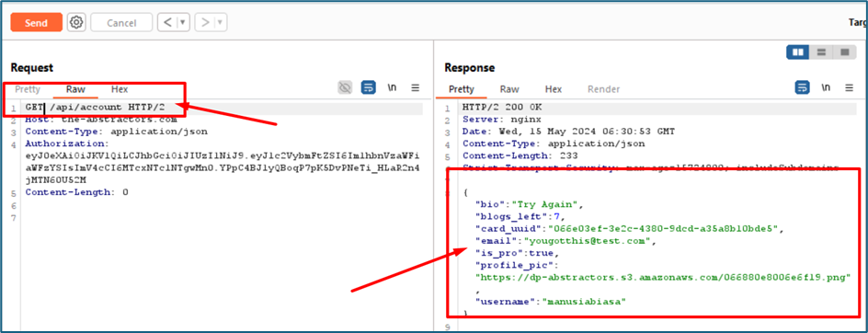This screenshot has height=333, width=868.
Task: Select the combined tabbed layout icon
Action: [845, 52]
